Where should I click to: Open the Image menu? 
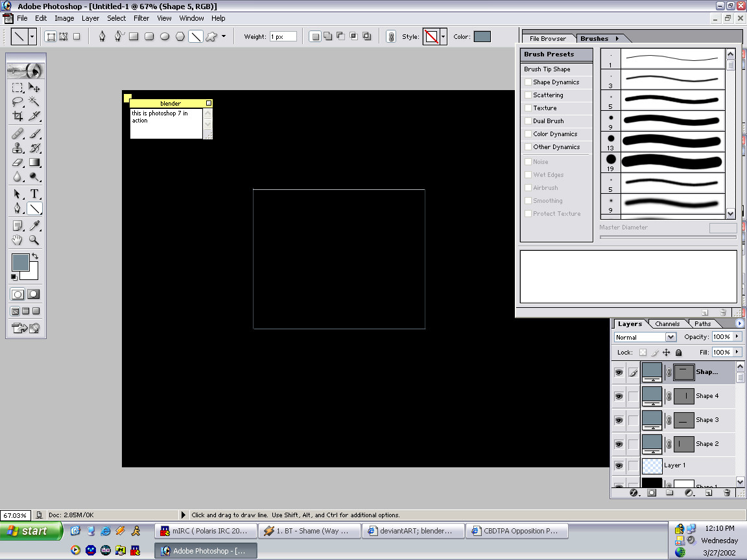[x=64, y=18]
